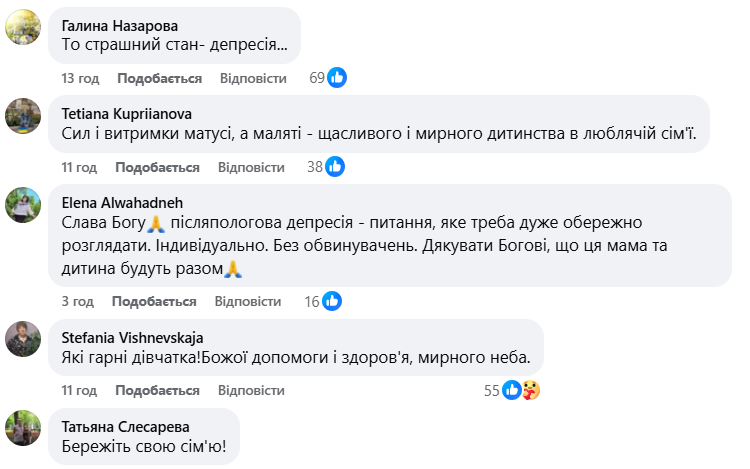The height and width of the screenshot is (469, 750).
Task: Click the '13 год' timestamp on first comment
Action: [x=78, y=79]
